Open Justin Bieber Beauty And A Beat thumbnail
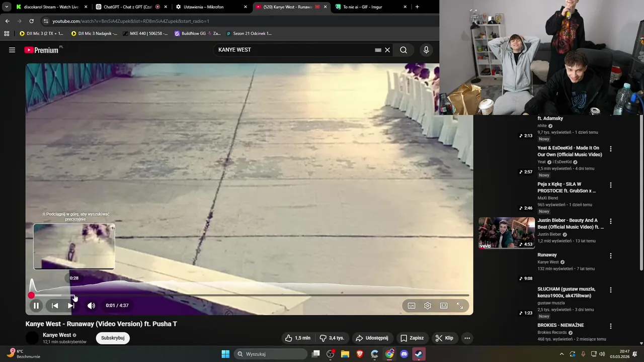This screenshot has width=644, height=362. pyautogui.click(x=507, y=233)
